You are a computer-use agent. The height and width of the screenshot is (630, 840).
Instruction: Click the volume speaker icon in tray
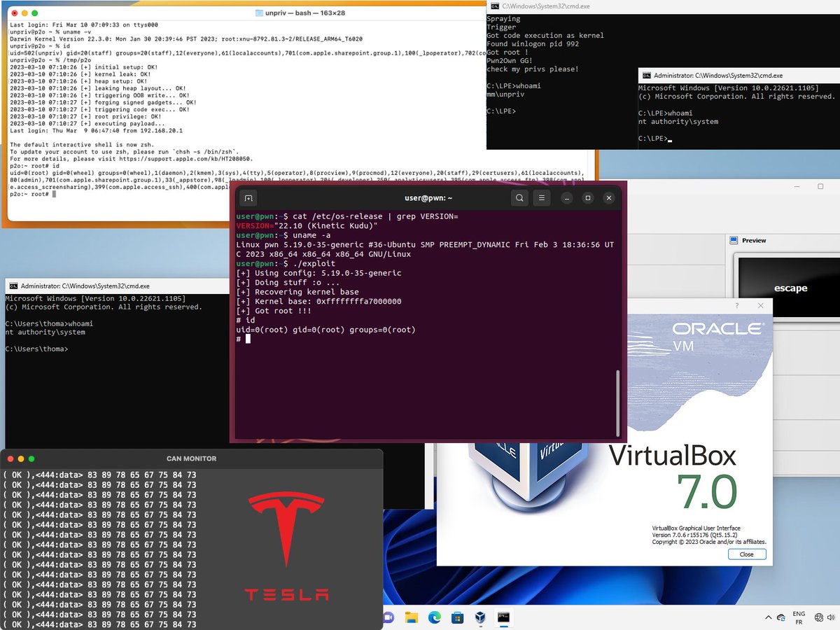pos(832,617)
